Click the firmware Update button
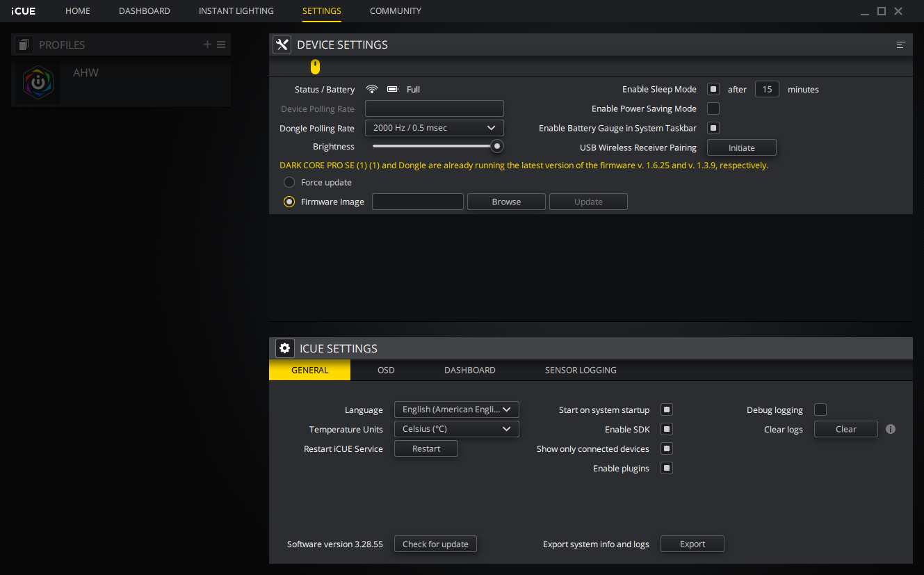Screen dimensions: 924x575 [x=588, y=202]
